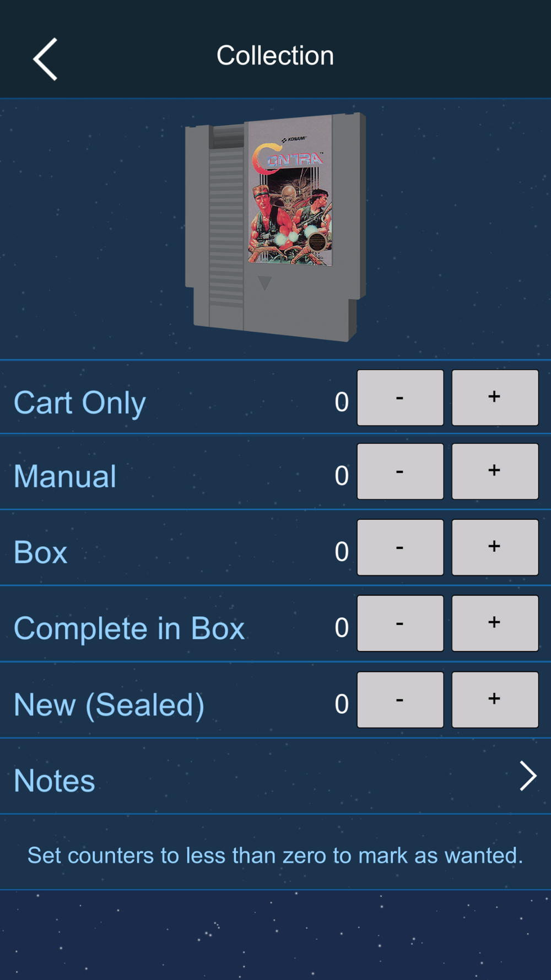Tap the Collection header title
551x980 pixels.
pos(275,56)
